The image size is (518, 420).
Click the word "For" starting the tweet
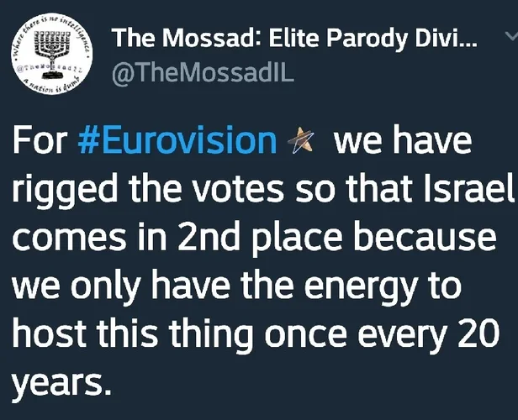[40, 141]
